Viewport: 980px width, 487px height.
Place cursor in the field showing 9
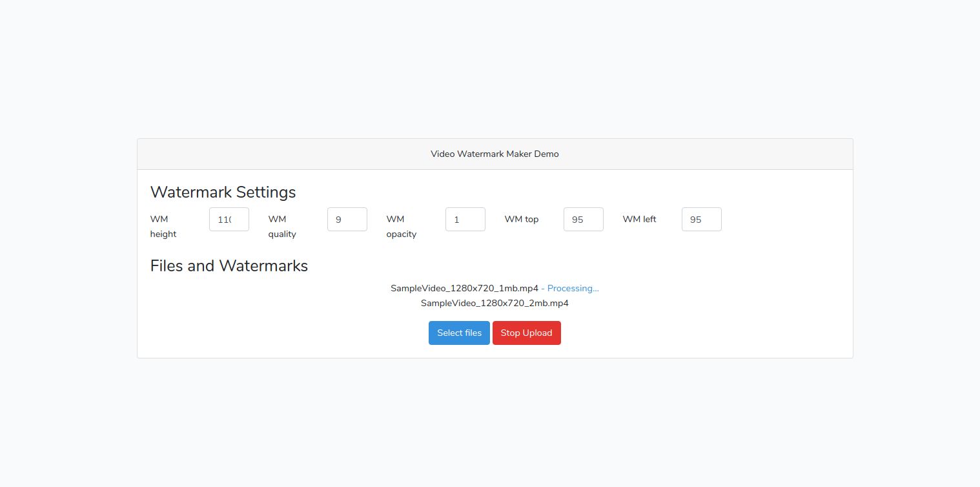coord(347,220)
